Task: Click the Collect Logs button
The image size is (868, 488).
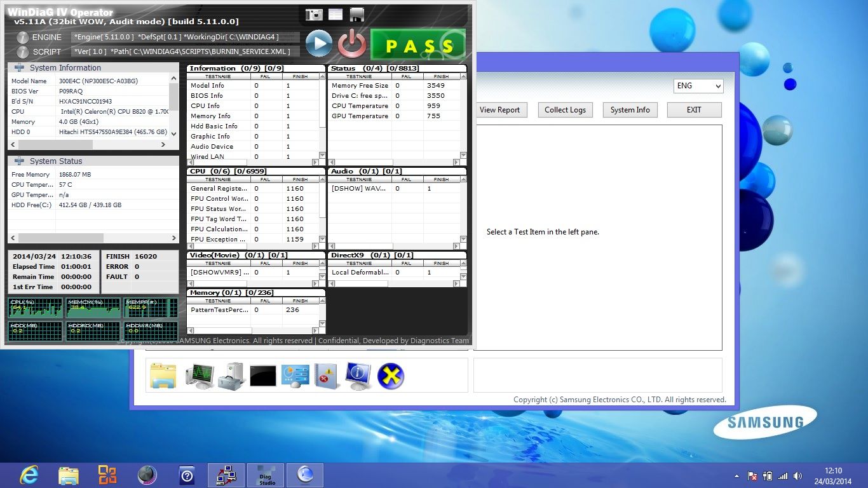Action: 565,110
